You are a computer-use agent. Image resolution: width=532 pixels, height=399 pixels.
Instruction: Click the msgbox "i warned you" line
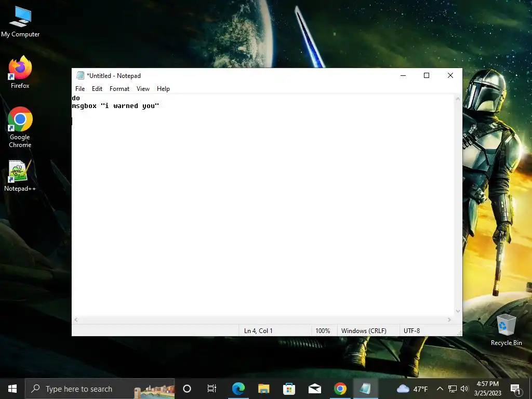pyautogui.click(x=115, y=106)
